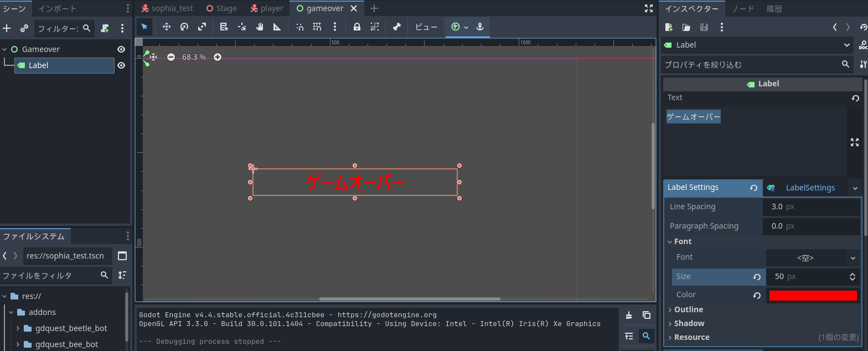Save the currently edited resource
868x351 pixels.
point(704,27)
